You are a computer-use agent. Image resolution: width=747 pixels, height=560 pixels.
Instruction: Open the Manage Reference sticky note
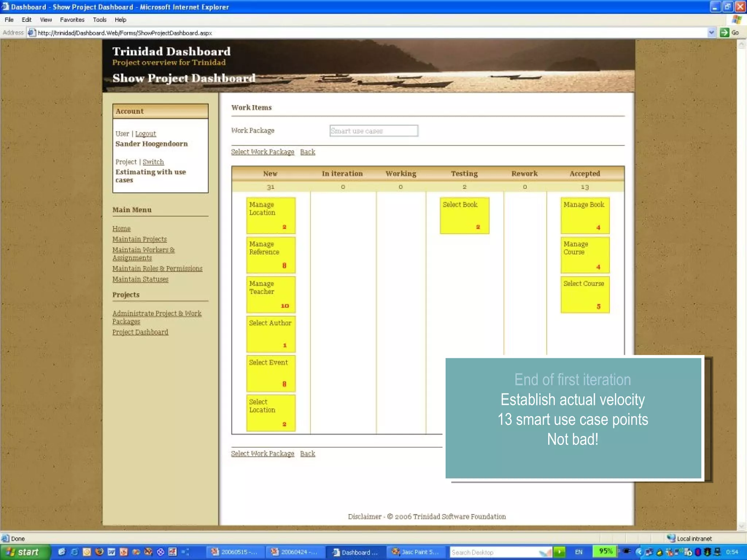click(271, 255)
